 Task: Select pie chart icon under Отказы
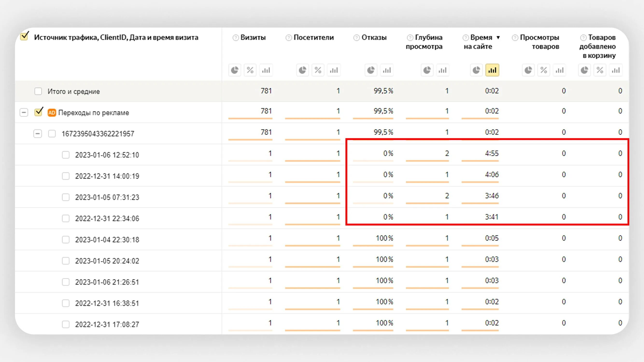click(371, 70)
